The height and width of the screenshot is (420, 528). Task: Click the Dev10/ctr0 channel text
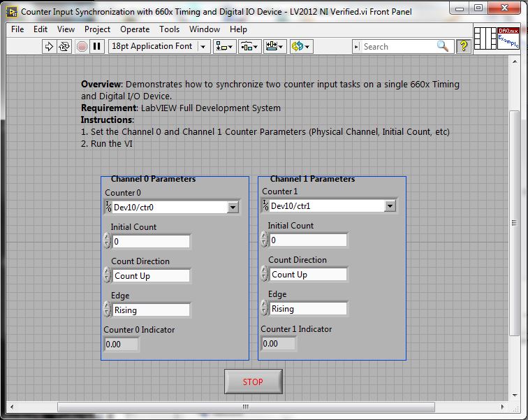[133, 208]
